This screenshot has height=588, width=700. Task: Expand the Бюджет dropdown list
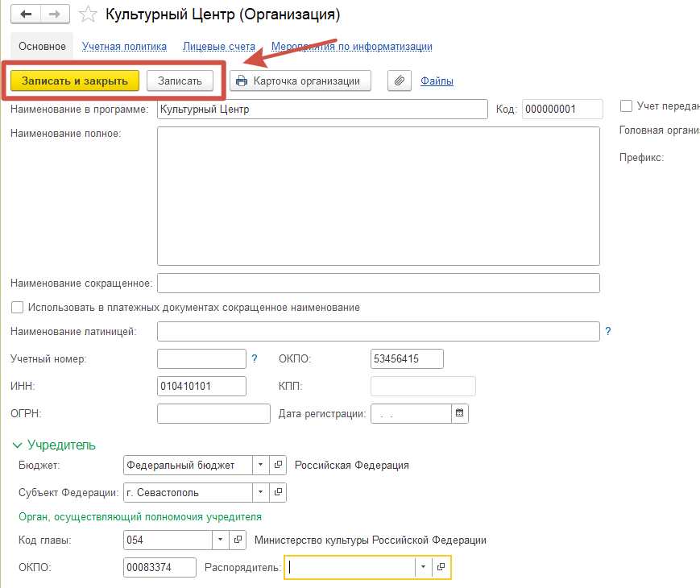(x=261, y=465)
